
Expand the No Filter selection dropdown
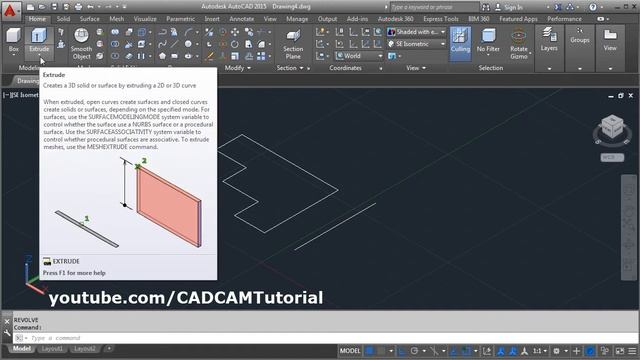click(488, 54)
